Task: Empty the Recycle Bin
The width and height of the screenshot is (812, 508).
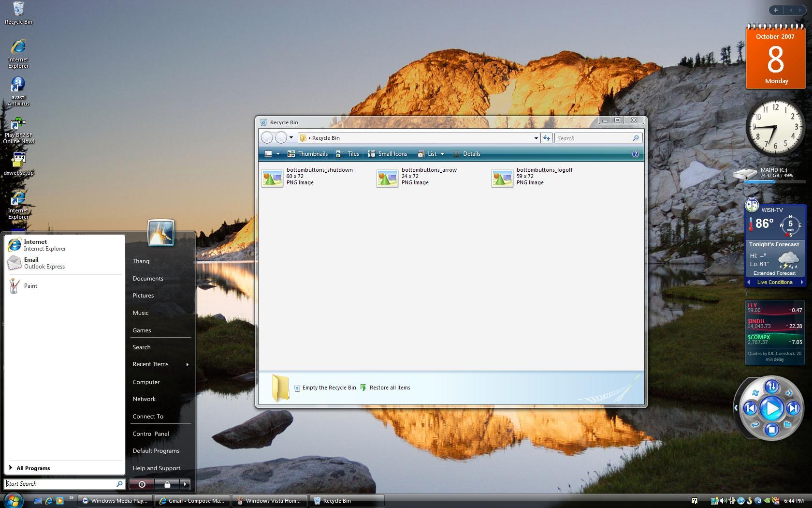Action: (x=329, y=388)
